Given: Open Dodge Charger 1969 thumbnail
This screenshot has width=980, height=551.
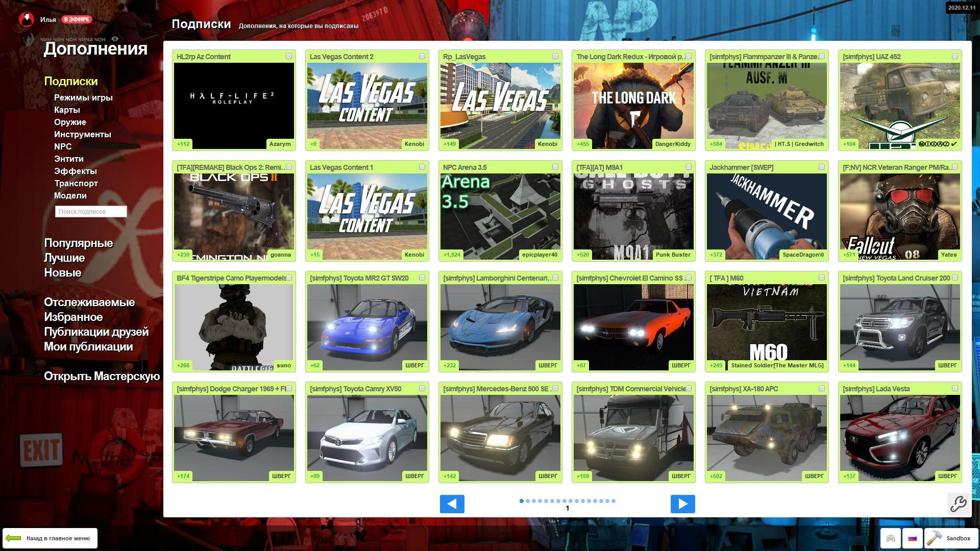Looking at the screenshot, I should (234, 438).
